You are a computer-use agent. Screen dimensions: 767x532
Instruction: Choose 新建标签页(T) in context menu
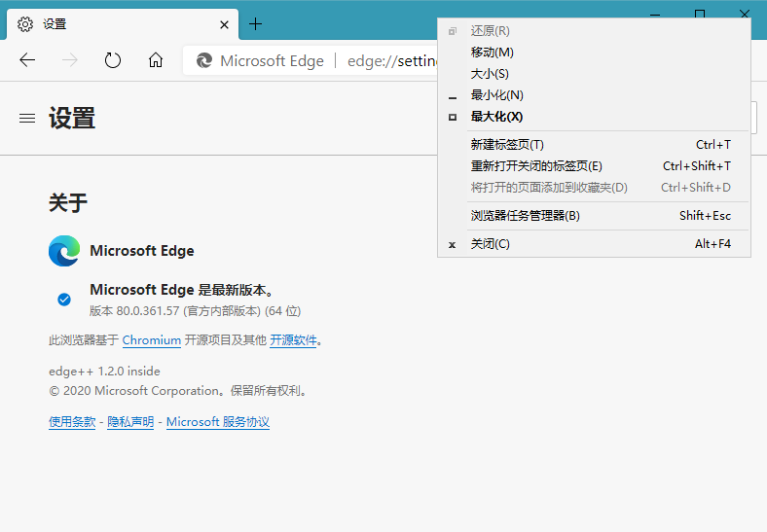tap(594, 145)
